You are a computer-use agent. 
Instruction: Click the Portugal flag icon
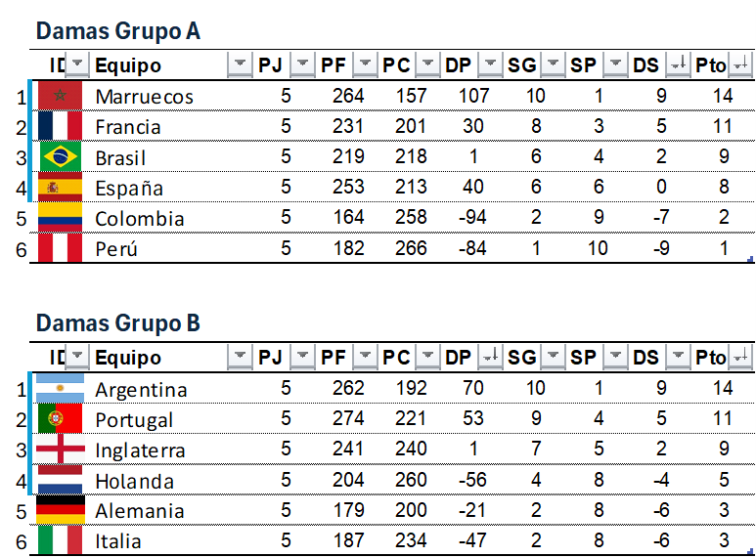(61, 419)
